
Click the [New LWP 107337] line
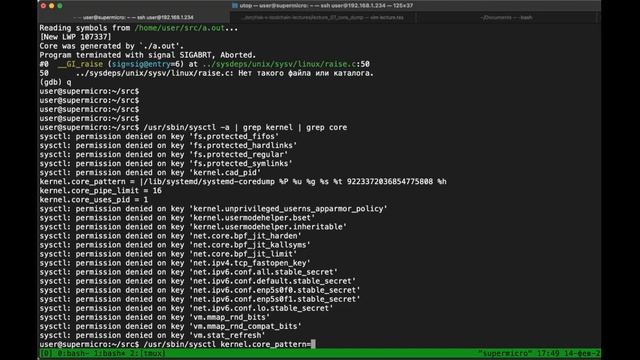(x=76, y=37)
